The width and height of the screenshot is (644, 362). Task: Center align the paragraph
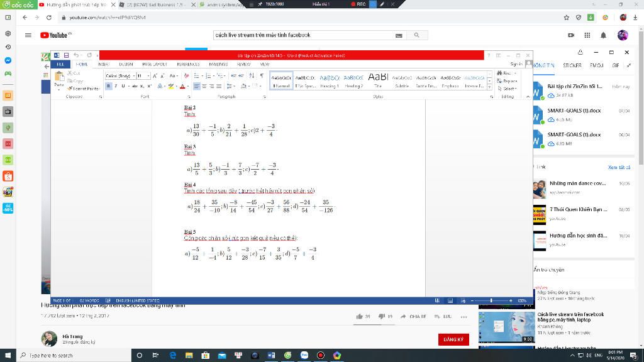(204, 86)
